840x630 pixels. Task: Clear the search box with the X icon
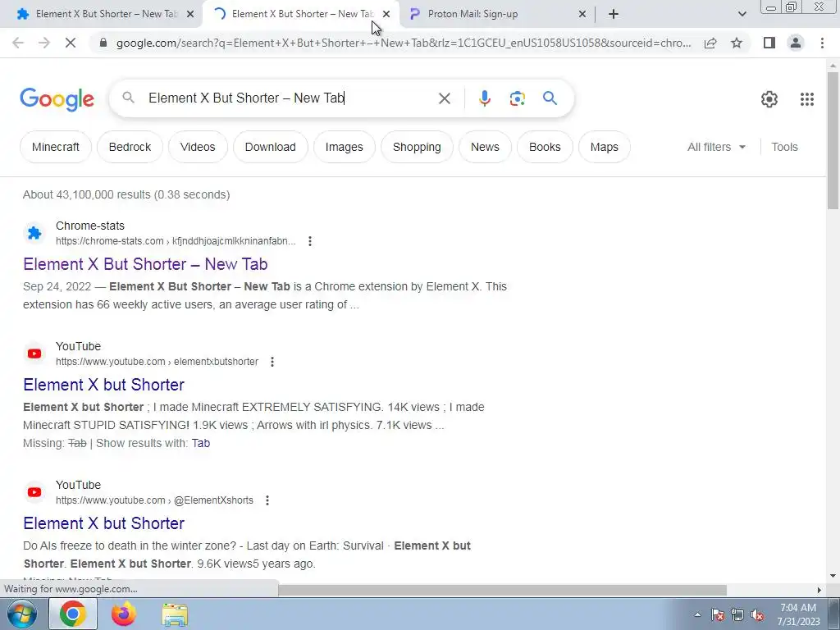pyautogui.click(x=444, y=98)
